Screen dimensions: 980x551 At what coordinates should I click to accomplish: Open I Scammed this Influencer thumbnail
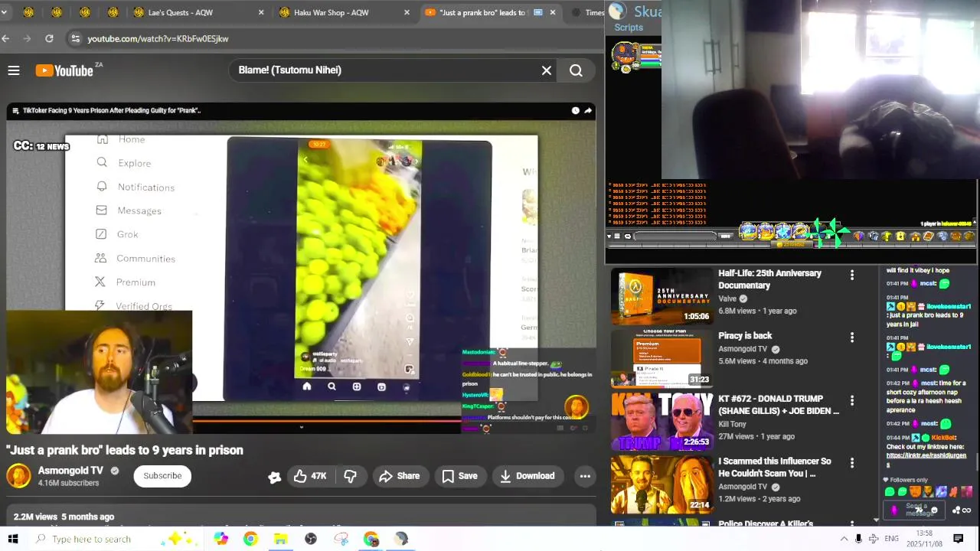point(662,484)
